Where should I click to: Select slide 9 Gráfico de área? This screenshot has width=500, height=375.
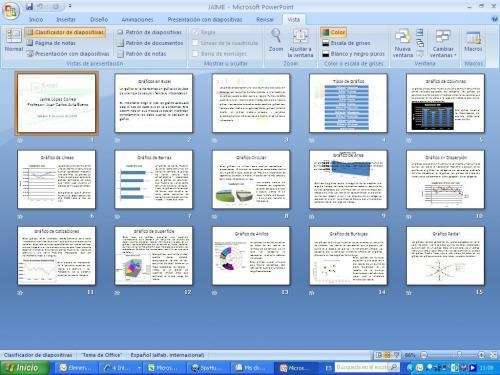(x=348, y=179)
